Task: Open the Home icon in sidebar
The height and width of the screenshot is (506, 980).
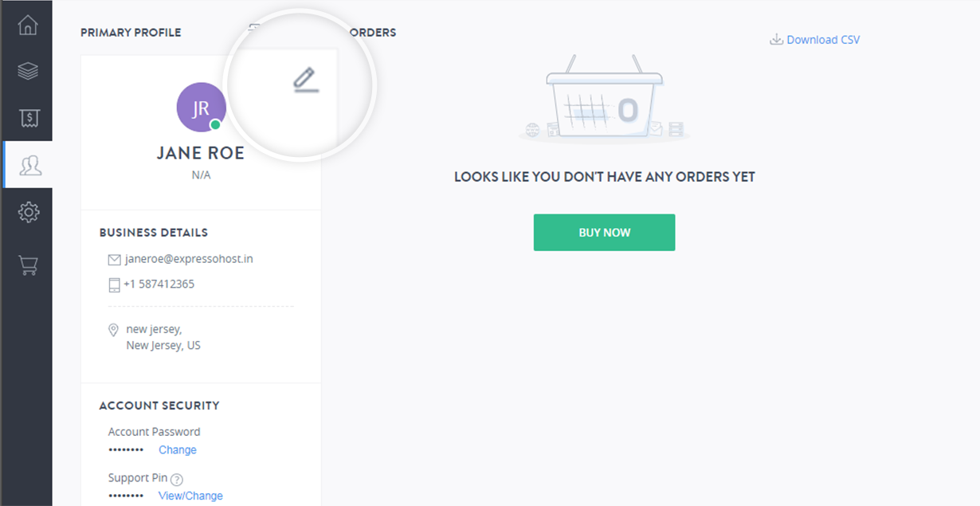Action: (x=28, y=25)
